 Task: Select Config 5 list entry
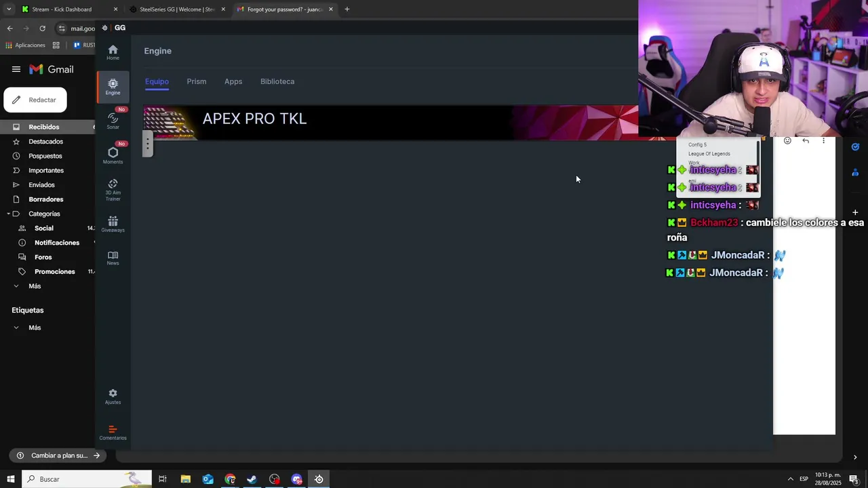click(x=697, y=144)
